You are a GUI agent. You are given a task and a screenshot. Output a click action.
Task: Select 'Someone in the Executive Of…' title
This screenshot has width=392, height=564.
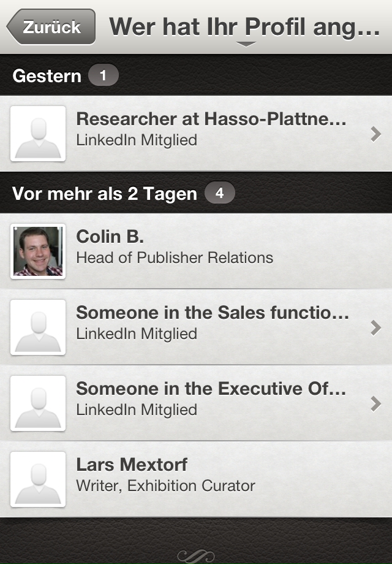(211, 389)
